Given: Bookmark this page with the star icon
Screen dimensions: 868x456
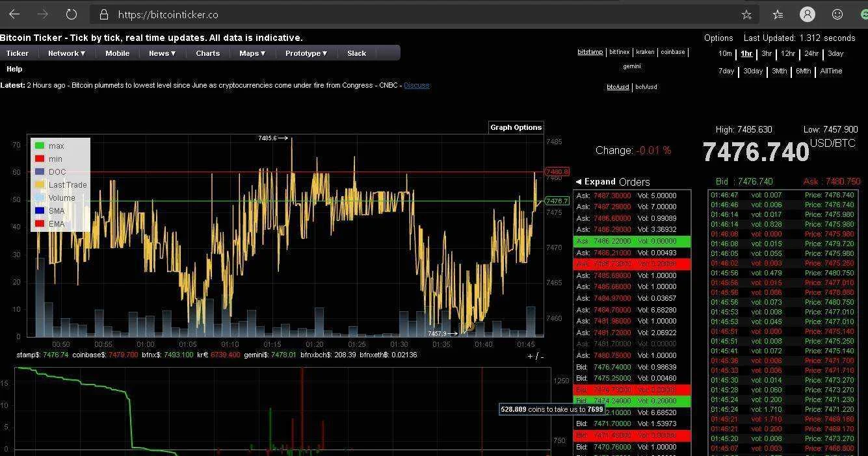Looking at the screenshot, I should [746, 14].
